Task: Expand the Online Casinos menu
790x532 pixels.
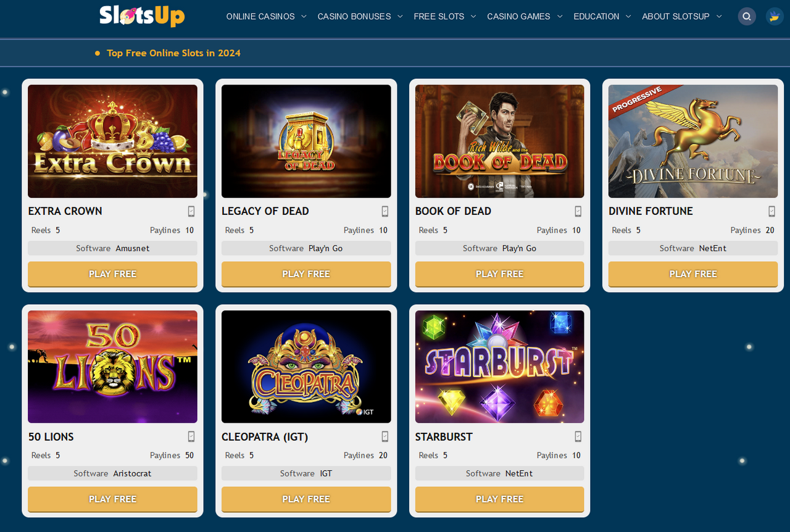Action: (266, 17)
